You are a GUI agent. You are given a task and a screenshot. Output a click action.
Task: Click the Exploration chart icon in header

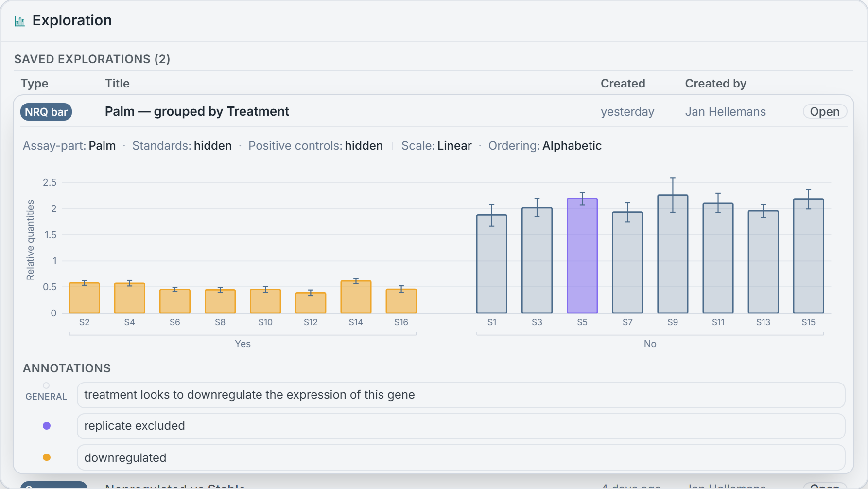20,21
